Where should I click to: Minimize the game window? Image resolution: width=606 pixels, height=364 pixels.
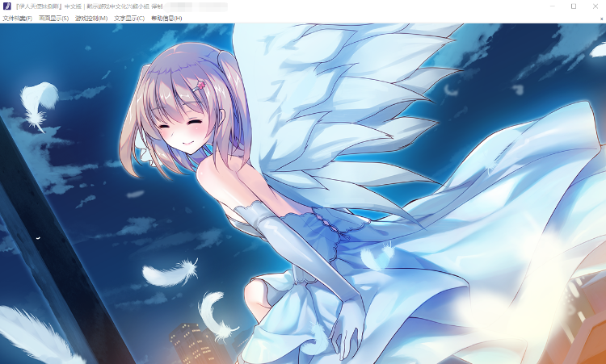coord(553,6)
